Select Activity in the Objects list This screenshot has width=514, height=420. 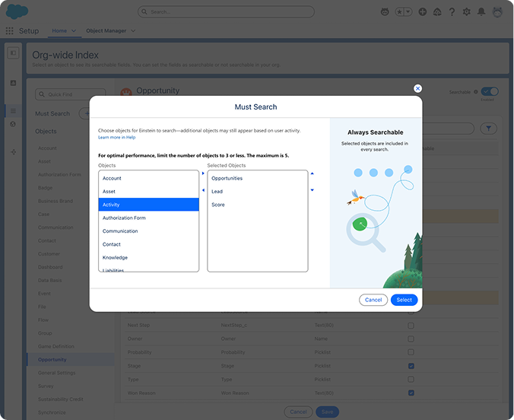tap(148, 205)
